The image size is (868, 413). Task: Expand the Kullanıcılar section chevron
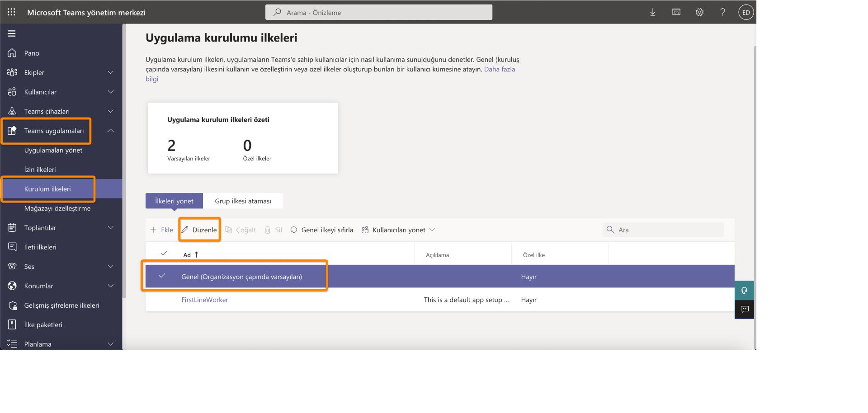[x=111, y=92]
